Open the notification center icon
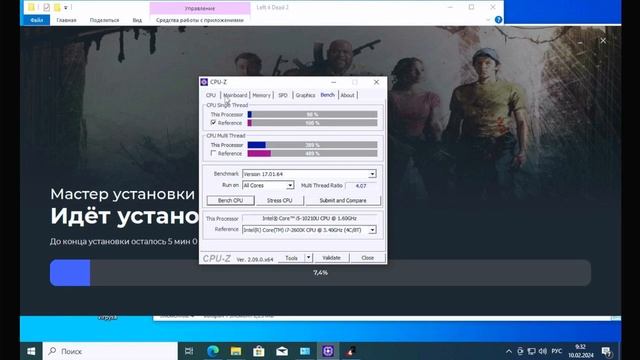Screen dimensions: 640x360 pyautogui.click(x=606, y=351)
